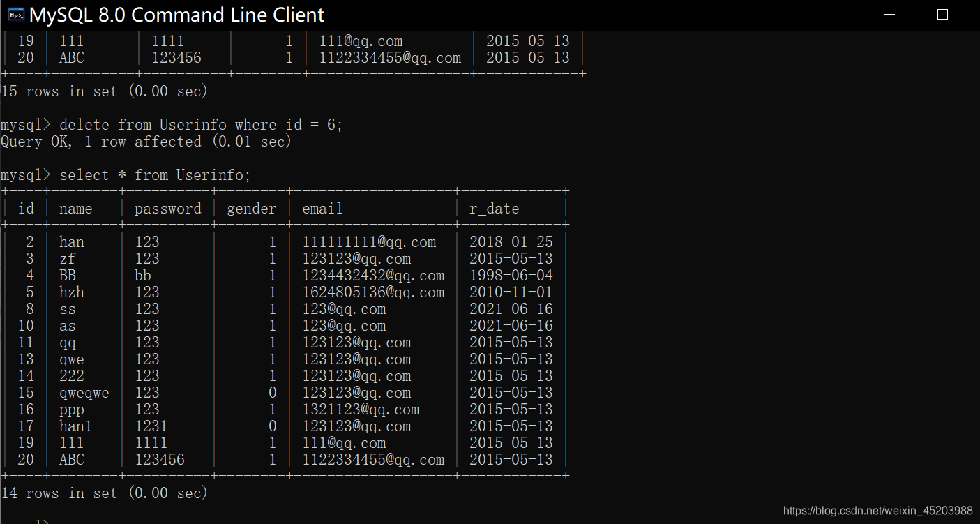Click the name cell "qwe" in row 13

72,359
